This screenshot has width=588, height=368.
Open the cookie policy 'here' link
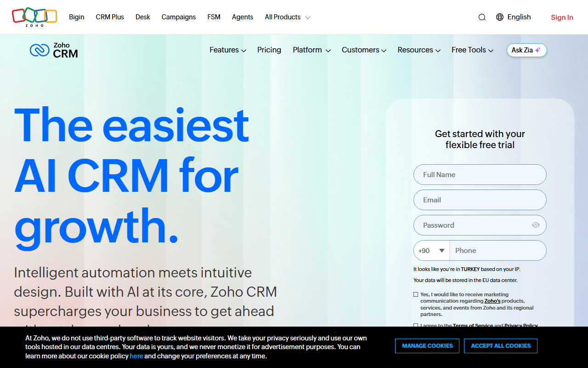(136, 356)
